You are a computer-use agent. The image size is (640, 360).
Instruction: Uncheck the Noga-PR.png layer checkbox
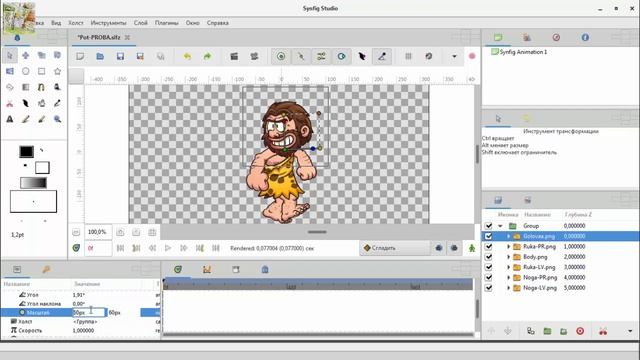click(488, 277)
